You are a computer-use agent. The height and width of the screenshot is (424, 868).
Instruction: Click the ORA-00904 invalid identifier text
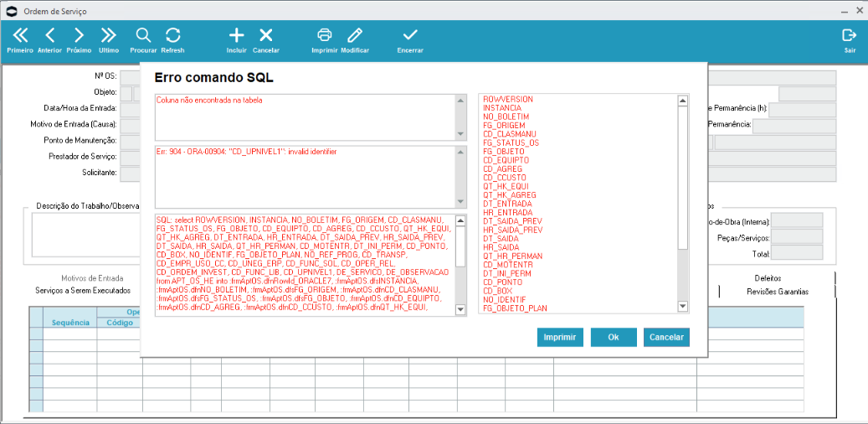pos(246,152)
